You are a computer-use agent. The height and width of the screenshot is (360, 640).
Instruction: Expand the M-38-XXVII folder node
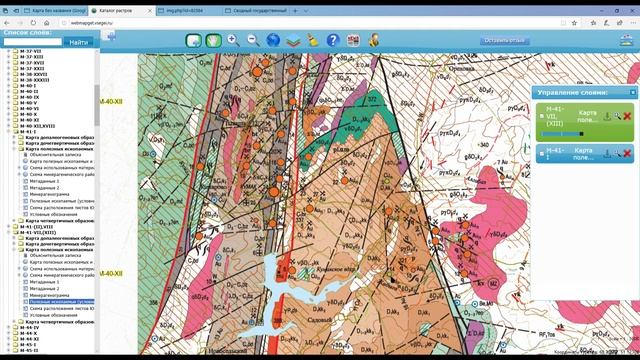point(9,74)
